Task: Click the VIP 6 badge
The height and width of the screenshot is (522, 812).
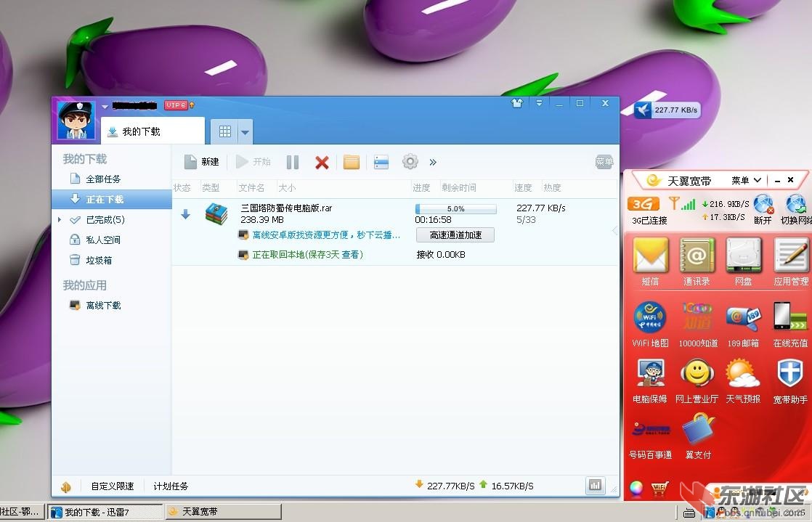Action: point(176,105)
